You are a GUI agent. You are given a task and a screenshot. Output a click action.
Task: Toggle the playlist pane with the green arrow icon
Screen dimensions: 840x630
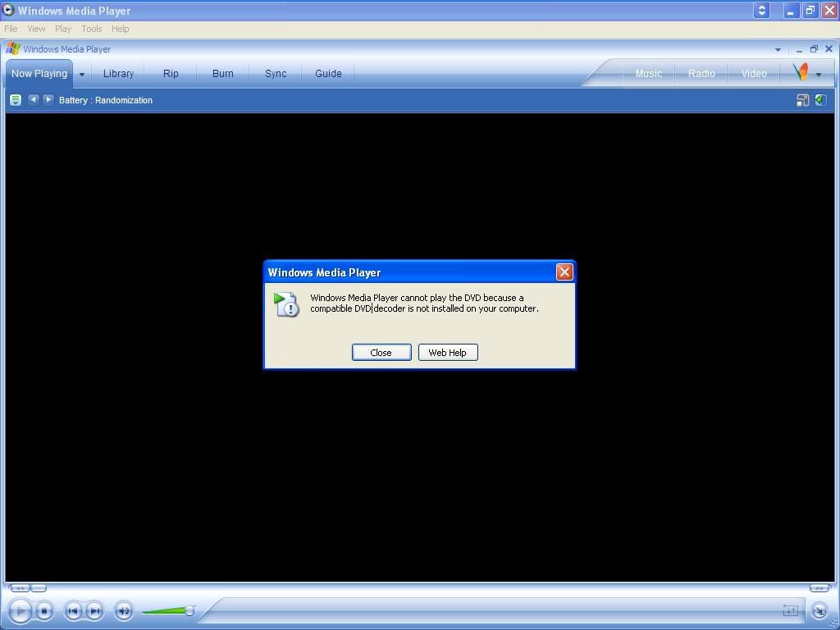coord(820,100)
